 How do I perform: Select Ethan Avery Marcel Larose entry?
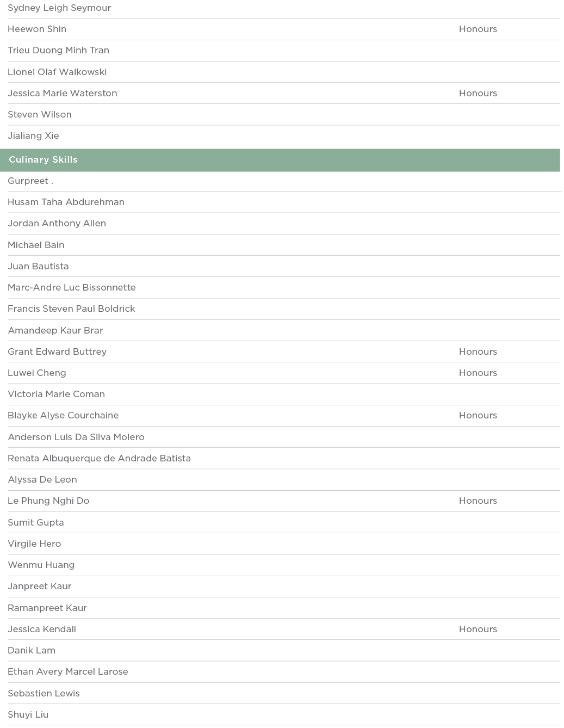tap(68, 672)
